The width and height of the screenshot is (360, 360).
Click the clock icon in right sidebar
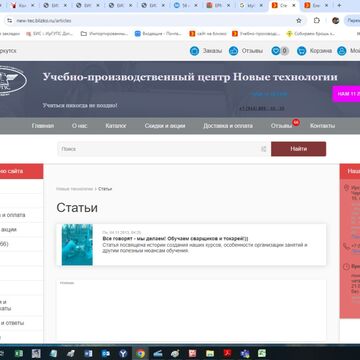pos(346,266)
